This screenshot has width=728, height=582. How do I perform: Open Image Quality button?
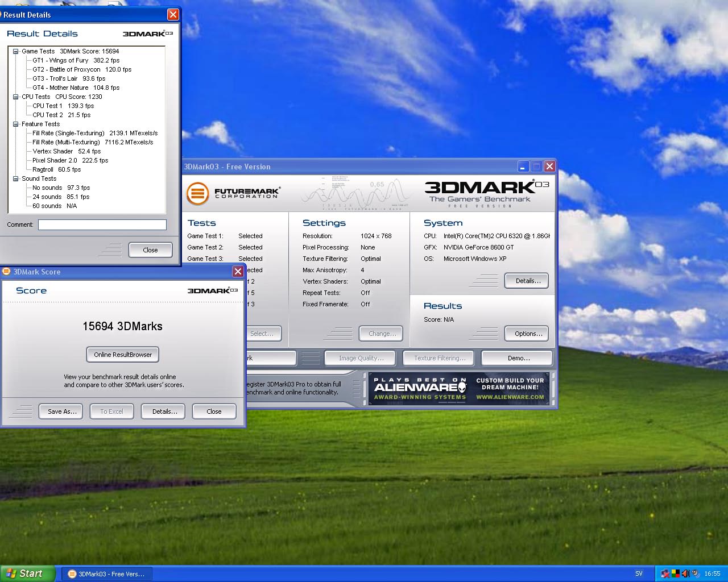click(361, 358)
